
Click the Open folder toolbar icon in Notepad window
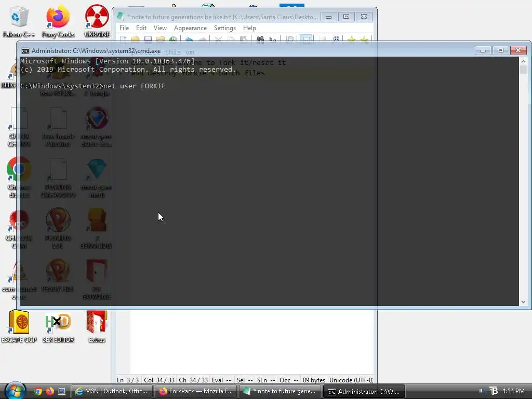pos(136,39)
